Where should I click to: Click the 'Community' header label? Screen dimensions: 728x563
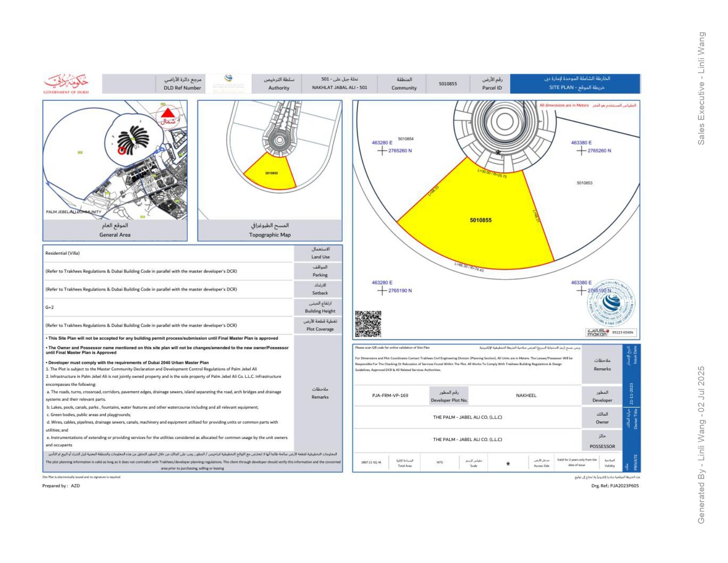point(404,88)
